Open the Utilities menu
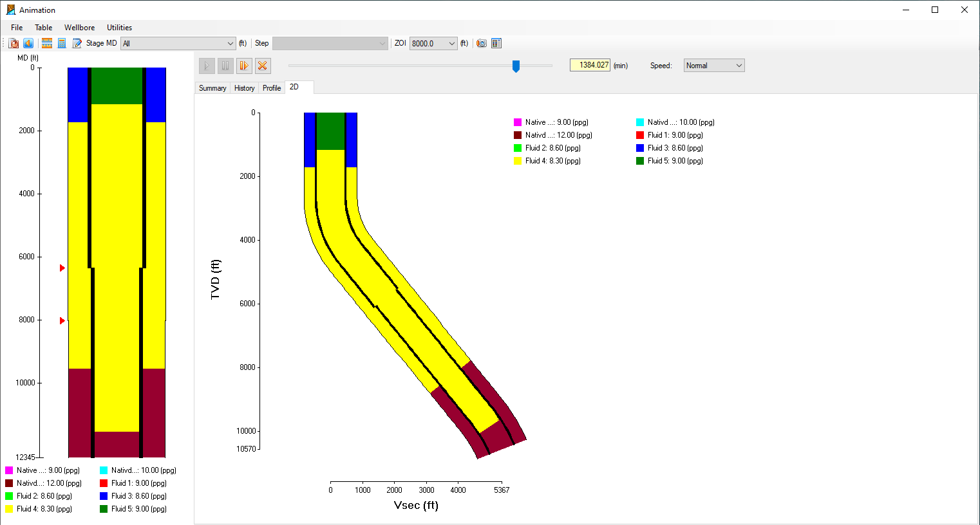This screenshot has height=525, width=980. click(119, 28)
